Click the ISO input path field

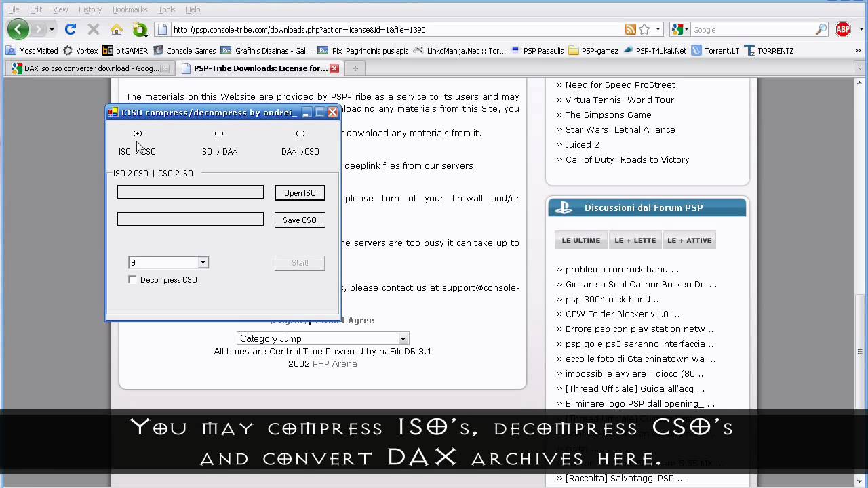[x=191, y=192]
